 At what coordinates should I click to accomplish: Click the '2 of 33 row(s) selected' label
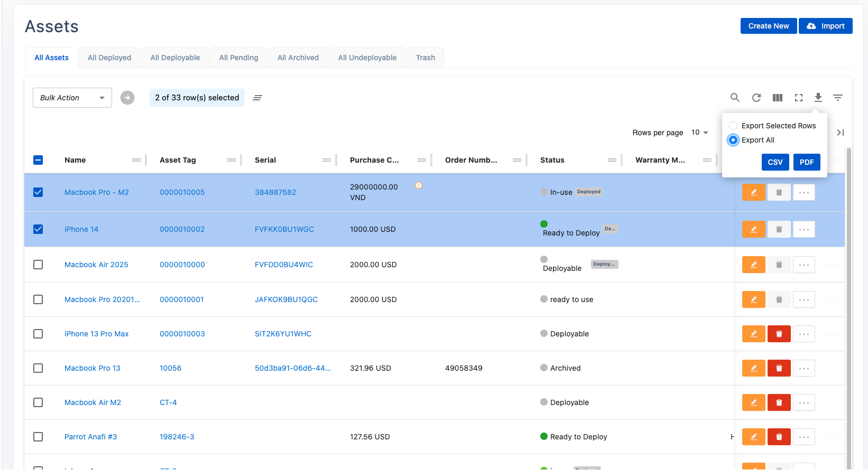197,98
